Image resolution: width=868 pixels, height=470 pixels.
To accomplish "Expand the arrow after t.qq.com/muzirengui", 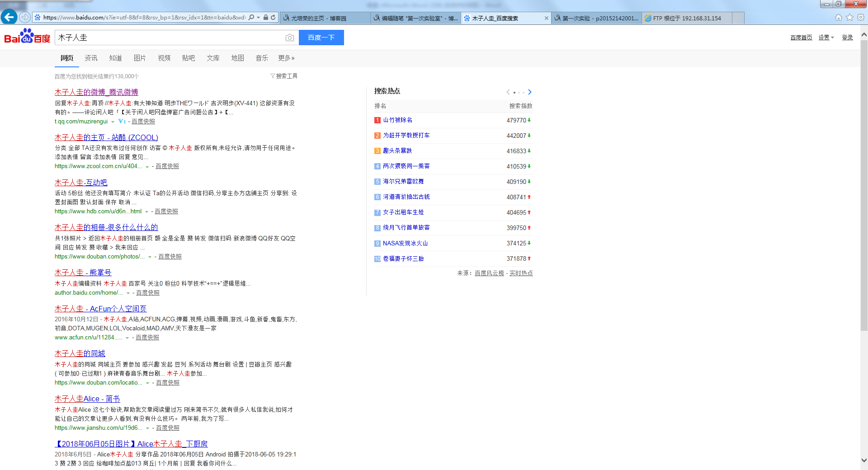I will (x=113, y=122).
